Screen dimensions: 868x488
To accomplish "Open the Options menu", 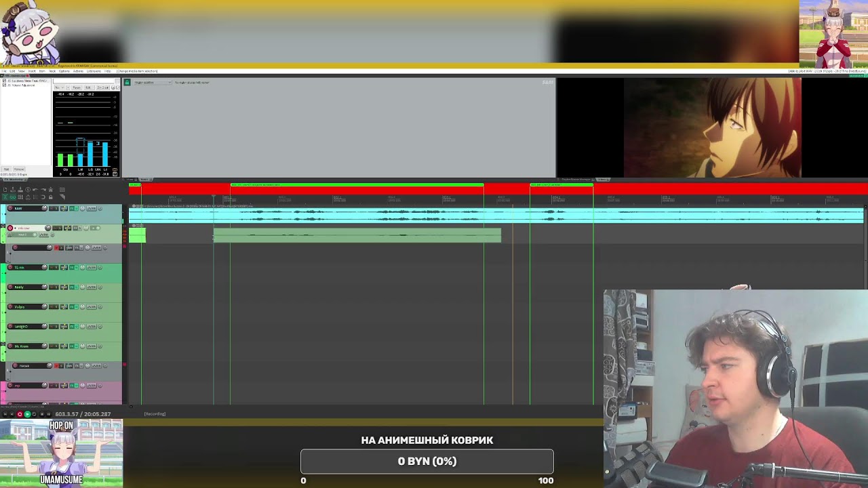I will pos(64,70).
